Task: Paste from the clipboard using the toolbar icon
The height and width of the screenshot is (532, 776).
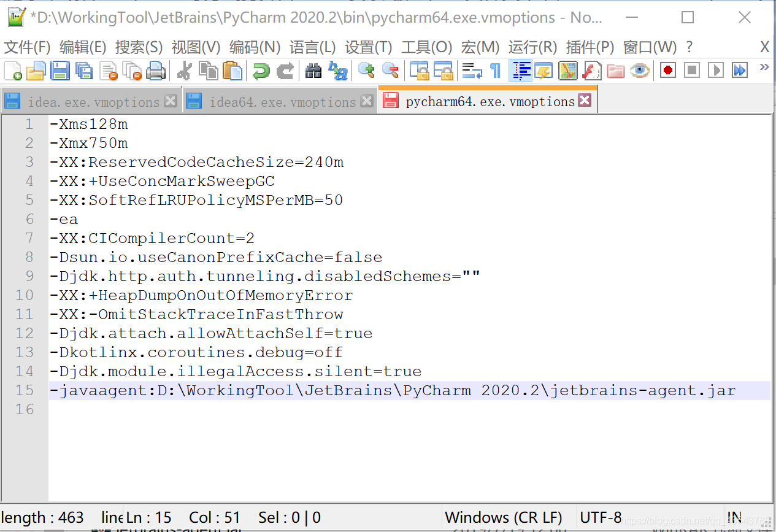Action: click(232, 71)
